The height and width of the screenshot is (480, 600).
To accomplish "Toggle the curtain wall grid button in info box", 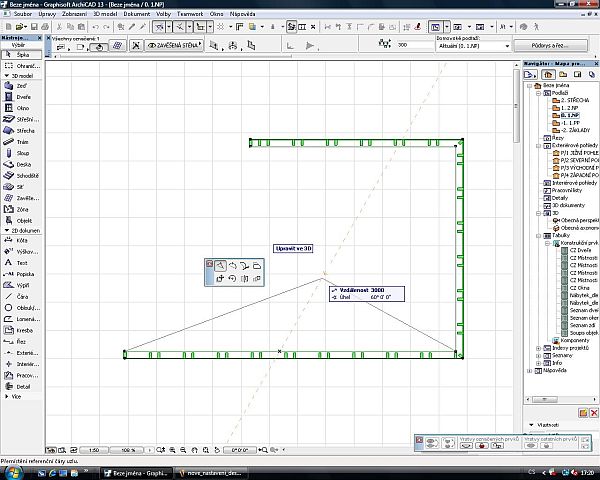I will [x=117, y=46].
